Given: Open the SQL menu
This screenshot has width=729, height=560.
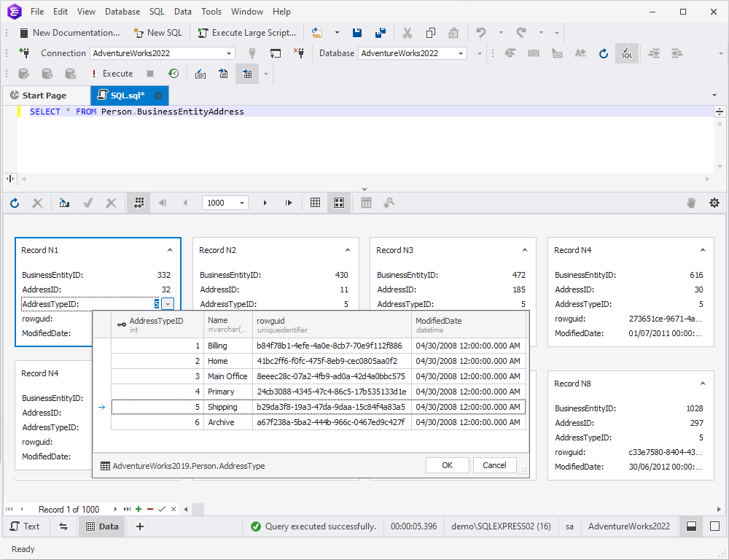Looking at the screenshot, I should click(x=157, y=12).
